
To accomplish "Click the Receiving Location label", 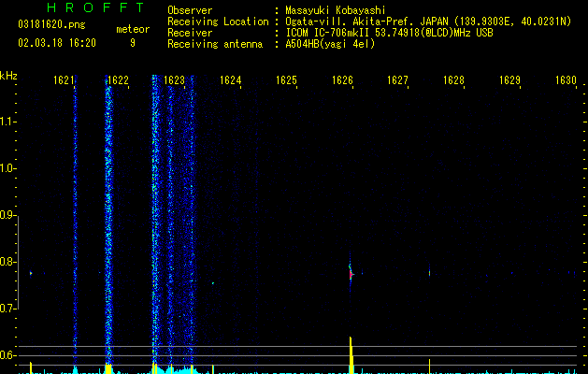I will (x=218, y=22).
